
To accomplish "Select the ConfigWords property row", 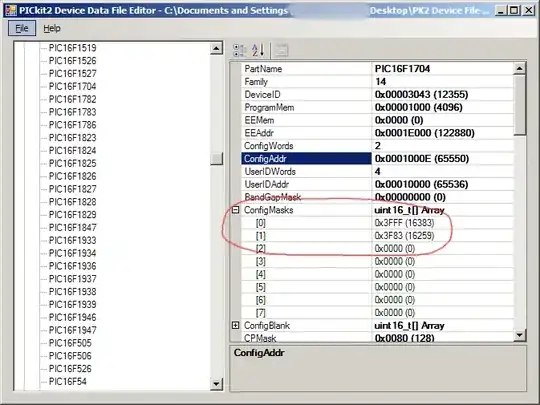I will click(377, 146).
